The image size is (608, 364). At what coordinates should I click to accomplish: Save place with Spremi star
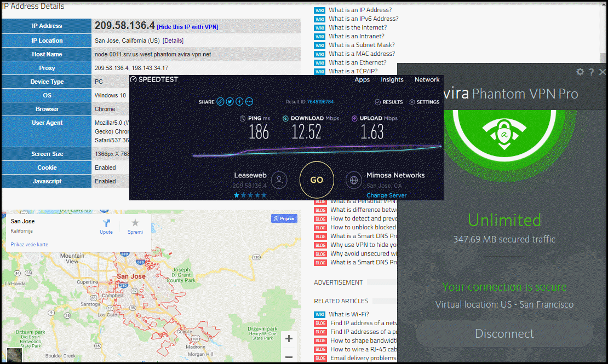135,227
